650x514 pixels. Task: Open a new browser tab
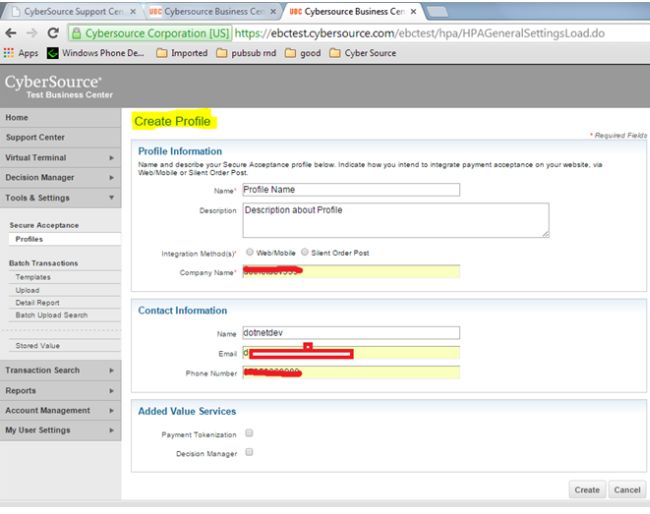click(437, 12)
